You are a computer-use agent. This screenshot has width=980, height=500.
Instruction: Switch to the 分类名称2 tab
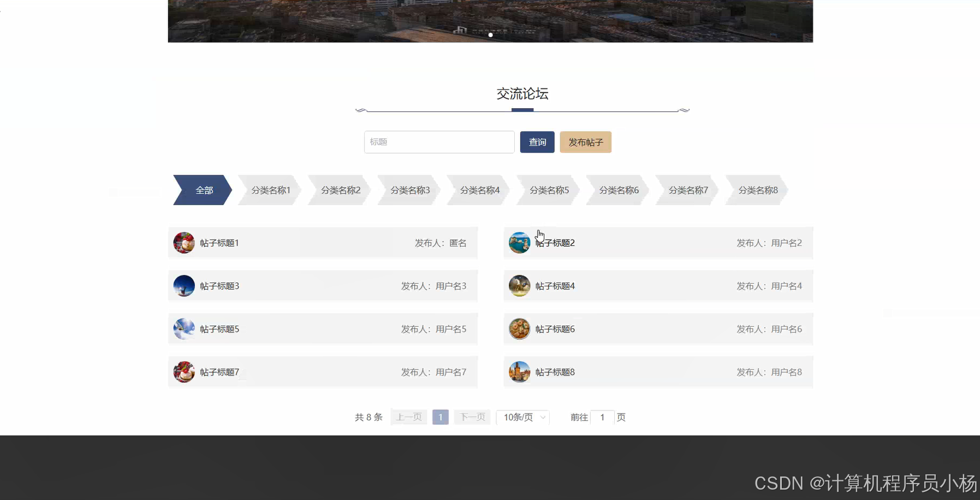(341, 190)
